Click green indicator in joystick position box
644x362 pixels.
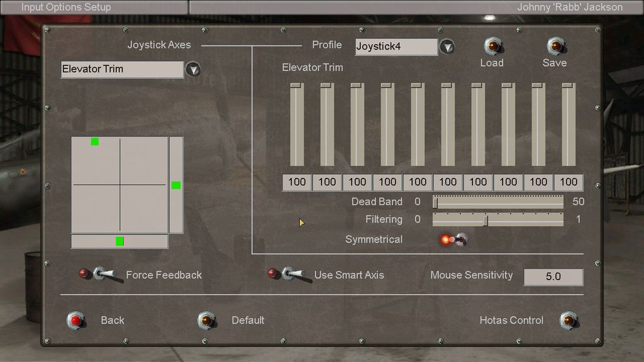(95, 141)
